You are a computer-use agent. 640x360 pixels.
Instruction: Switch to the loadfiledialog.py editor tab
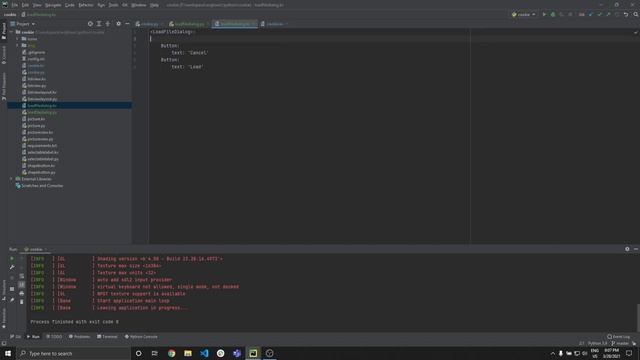(x=189, y=24)
